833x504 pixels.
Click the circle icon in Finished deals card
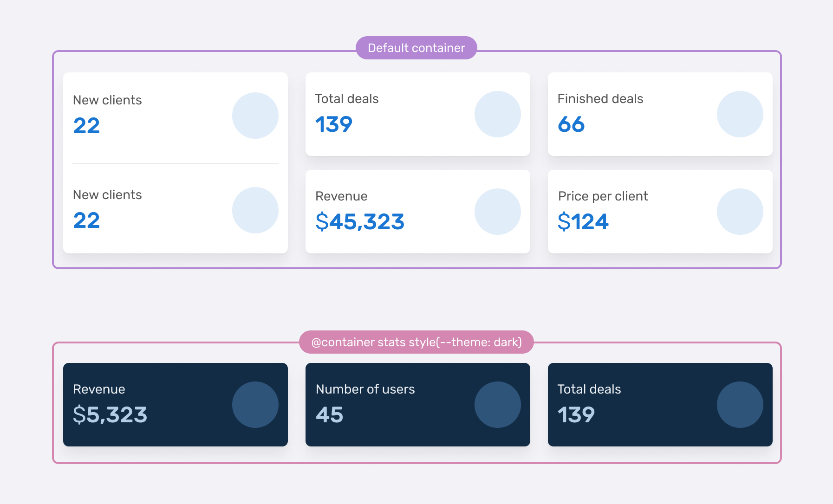[740, 114]
